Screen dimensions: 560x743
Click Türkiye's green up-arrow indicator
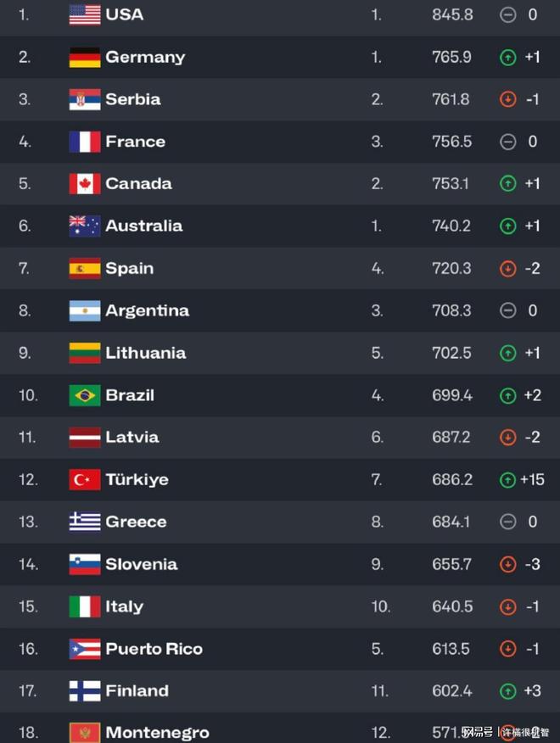click(x=507, y=480)
